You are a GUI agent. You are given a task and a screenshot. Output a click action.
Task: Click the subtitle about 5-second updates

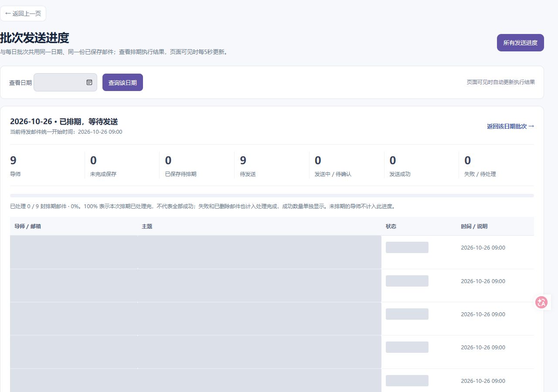pyautogui.click(x=114, y=52)
